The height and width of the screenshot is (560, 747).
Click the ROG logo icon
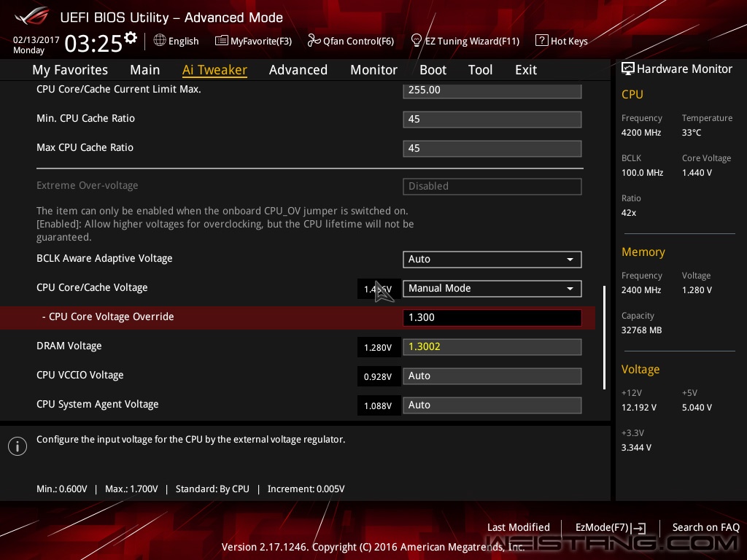[x=32, y=16]
